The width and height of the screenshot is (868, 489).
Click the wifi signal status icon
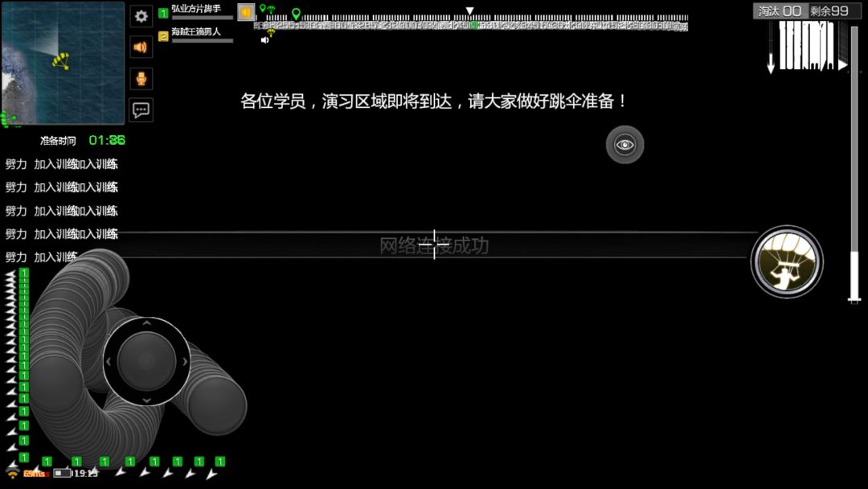[12, 474]
